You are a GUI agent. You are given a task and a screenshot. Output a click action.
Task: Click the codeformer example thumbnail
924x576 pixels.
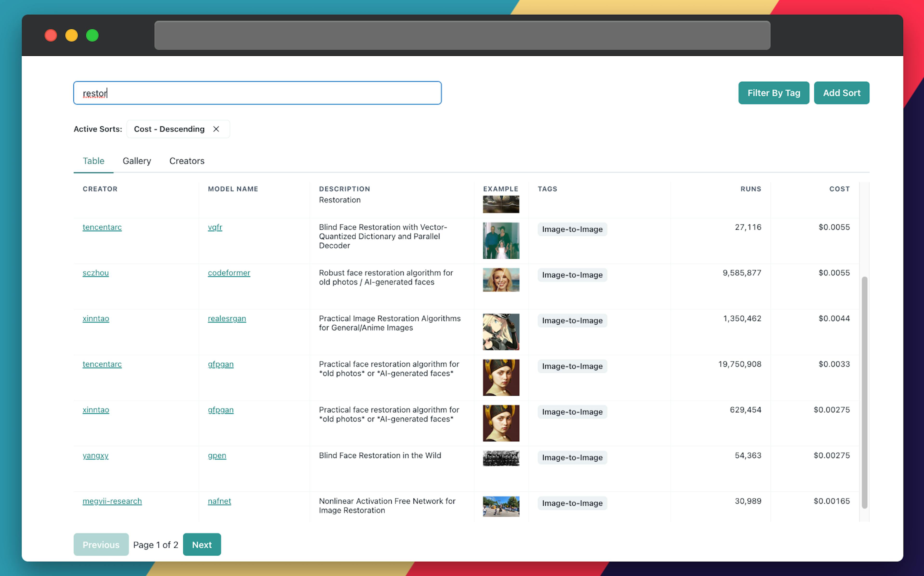(x=501, y=280)
